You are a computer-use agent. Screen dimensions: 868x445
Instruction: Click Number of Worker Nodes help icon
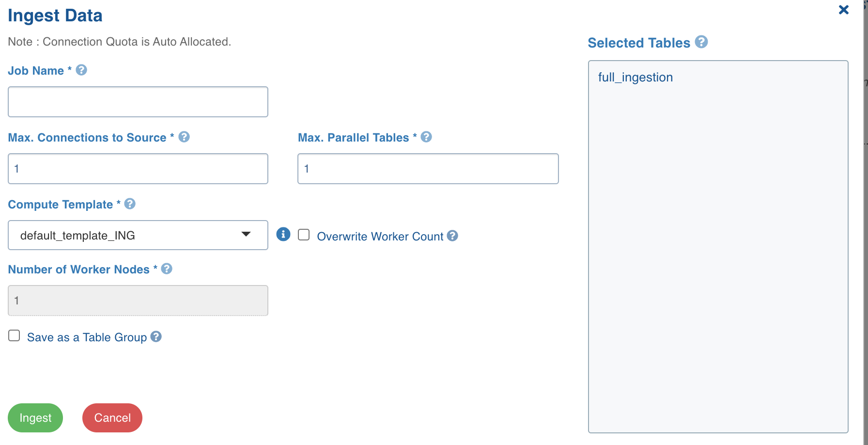[167, 269]
